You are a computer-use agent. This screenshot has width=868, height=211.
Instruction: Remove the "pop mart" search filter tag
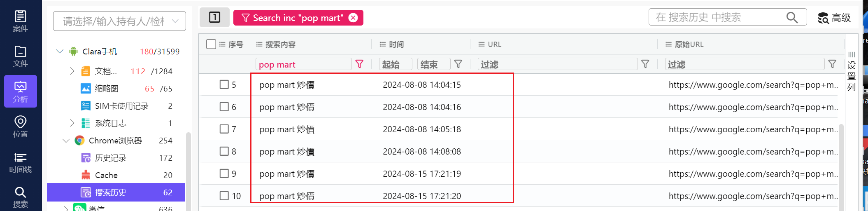353,18
